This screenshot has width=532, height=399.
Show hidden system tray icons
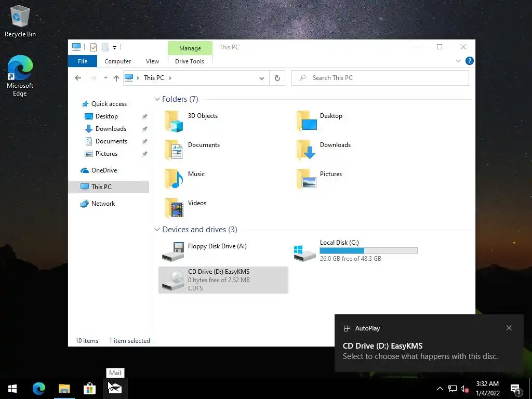[x=440, y=389]
